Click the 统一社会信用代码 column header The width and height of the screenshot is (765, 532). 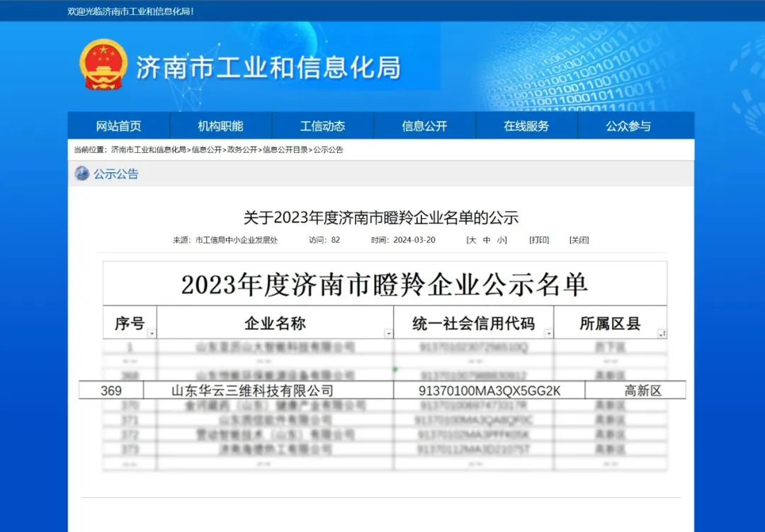click(474, 323)
